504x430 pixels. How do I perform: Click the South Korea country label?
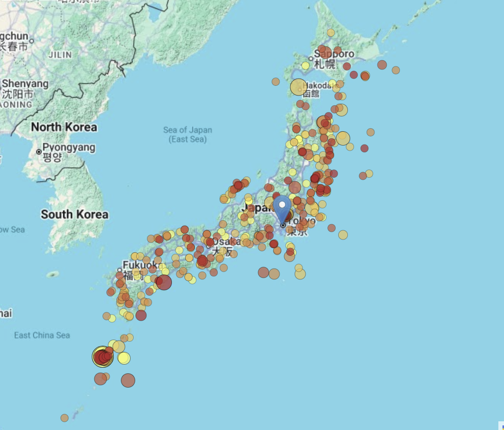coord(74,214)
